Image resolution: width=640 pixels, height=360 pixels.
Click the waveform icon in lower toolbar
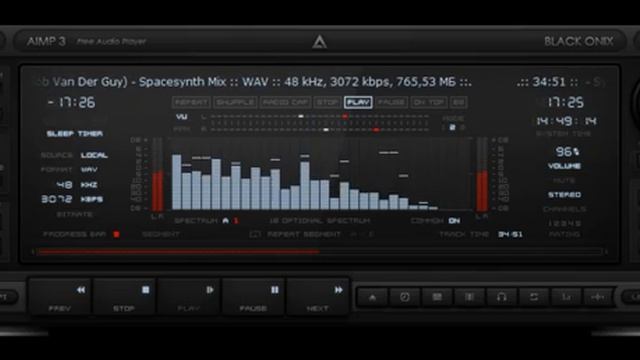click(x=598, y=297)
